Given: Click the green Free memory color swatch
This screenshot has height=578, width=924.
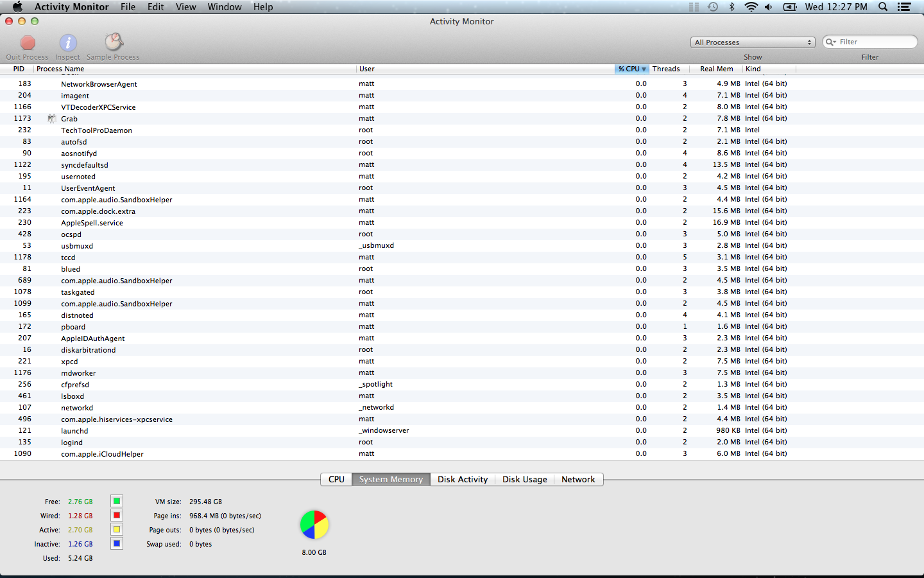Looking at the screenshot, I should pyautogui.click(x=117, y=501).
